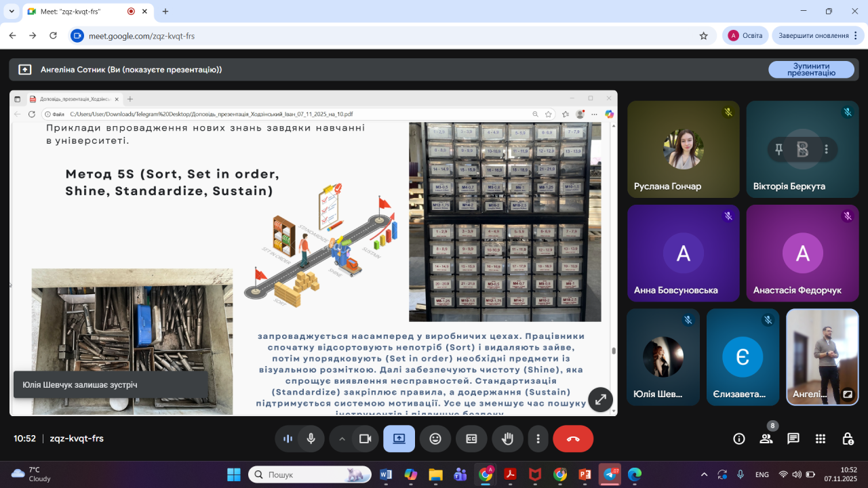Click the Завершити оновлення button
Image resolution: width=868 pixels, height=488 pixels.
point(813,35)
